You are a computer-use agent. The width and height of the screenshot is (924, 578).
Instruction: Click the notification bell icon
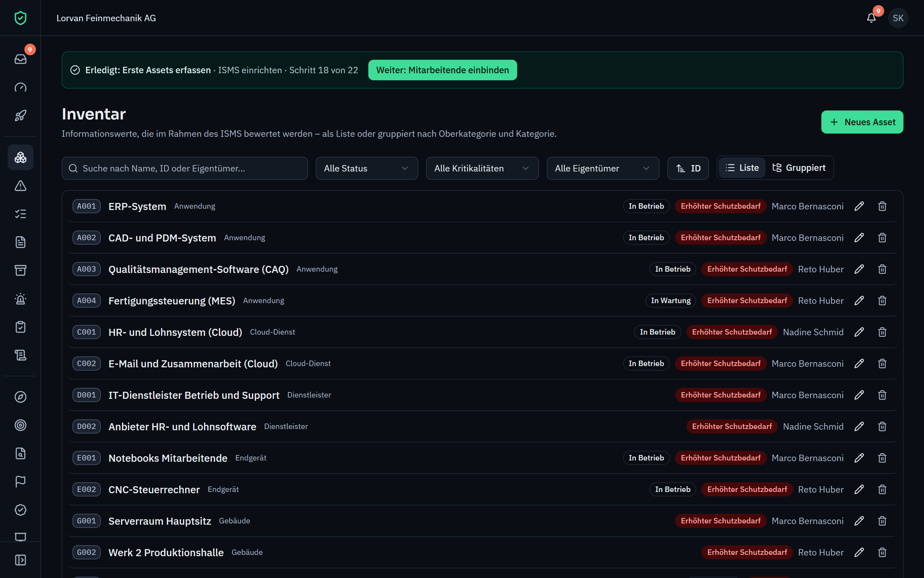point(871,18)
